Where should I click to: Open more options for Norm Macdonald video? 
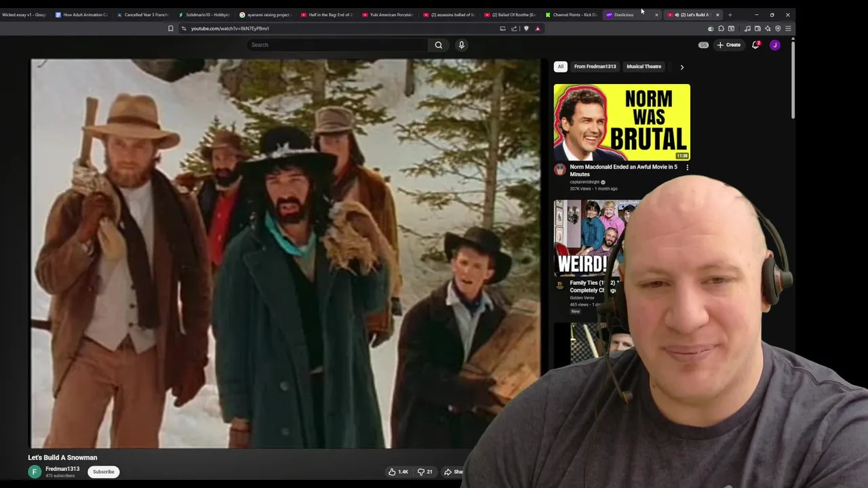687,167
